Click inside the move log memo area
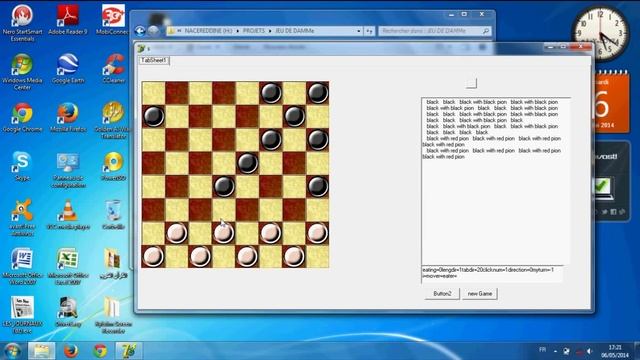The width and height of the screenshot is (640, 360). tap(496, 181)
